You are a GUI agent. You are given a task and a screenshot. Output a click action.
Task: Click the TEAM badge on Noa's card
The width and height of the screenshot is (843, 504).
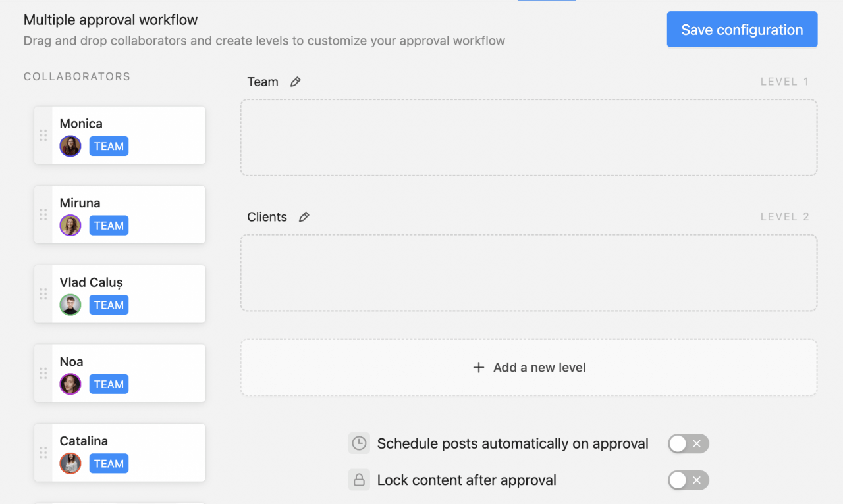click(x=109, y=384)
